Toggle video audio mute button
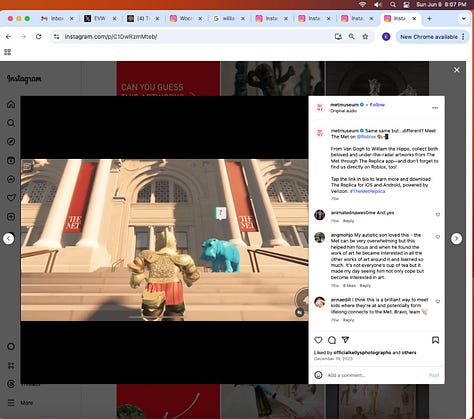The width and height of the screenshot is (474, 419). 299,312
